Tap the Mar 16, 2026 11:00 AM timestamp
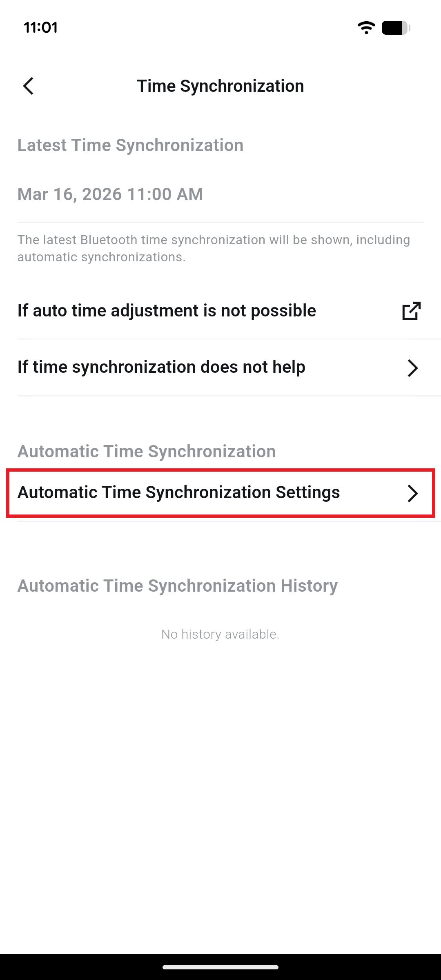Viewport: 441px width, 980px height. tap(110, 194)
